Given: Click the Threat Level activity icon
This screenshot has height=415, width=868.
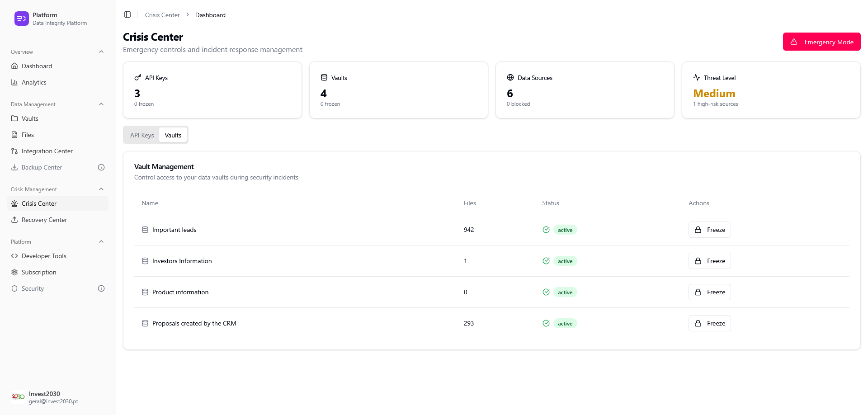Looking at the screenshot, I should point(697,77).
